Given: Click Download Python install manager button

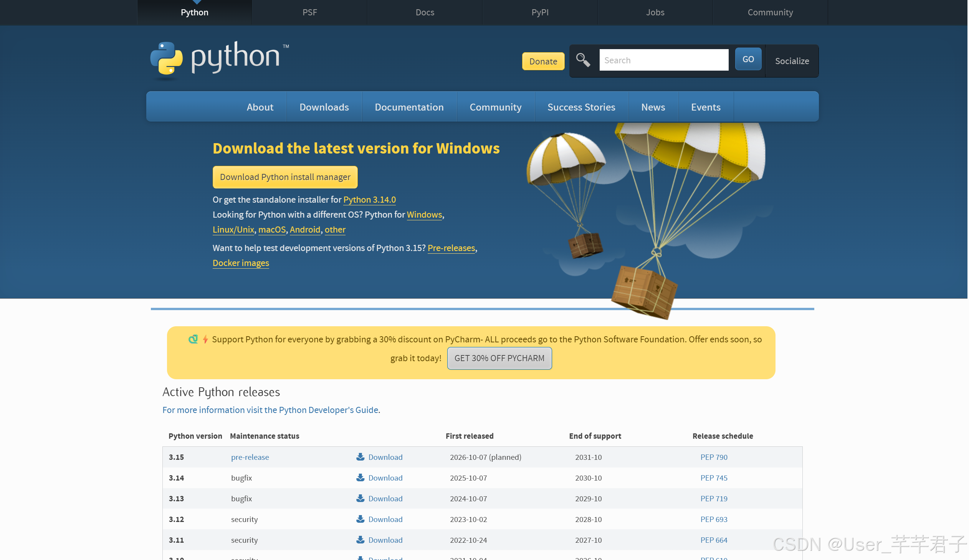Looking at the screenshot, I should [x=285, y=177].
